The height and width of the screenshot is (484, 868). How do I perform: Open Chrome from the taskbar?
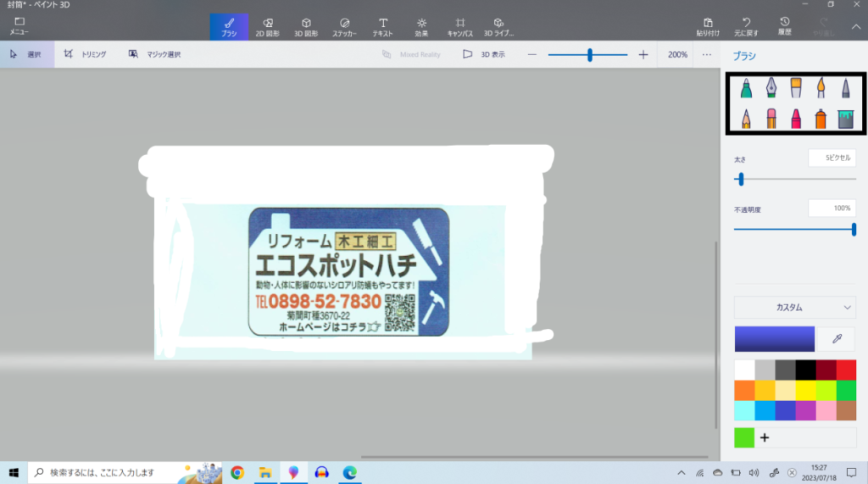237,472
